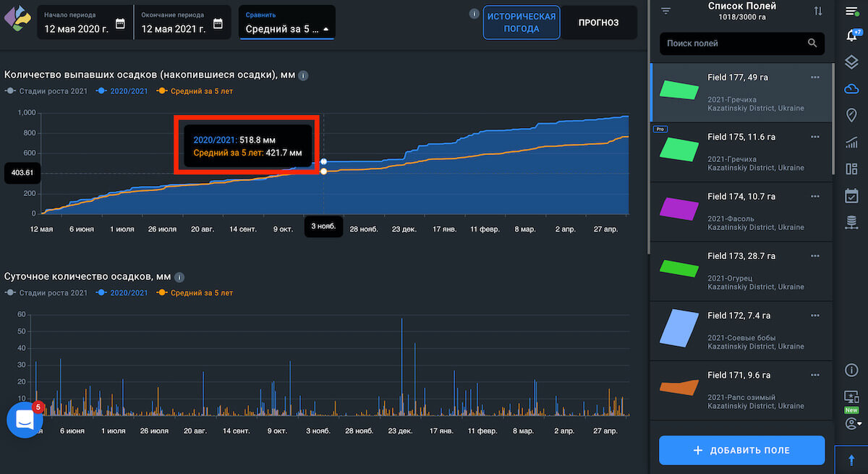Click the sort fields arrows icon
Screen dimensions: 868x474
tap(818, 11)
